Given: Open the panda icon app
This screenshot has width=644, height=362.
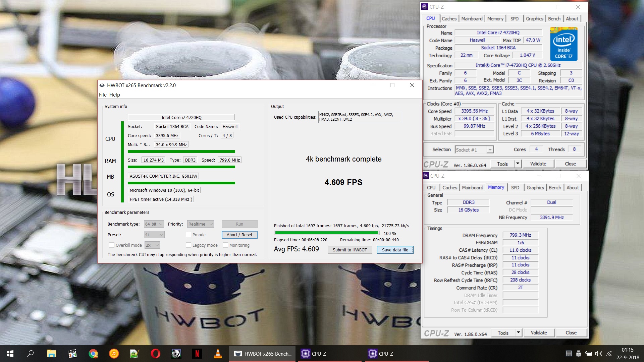Looking at the screenshot, I should click(x=176, y=354).
